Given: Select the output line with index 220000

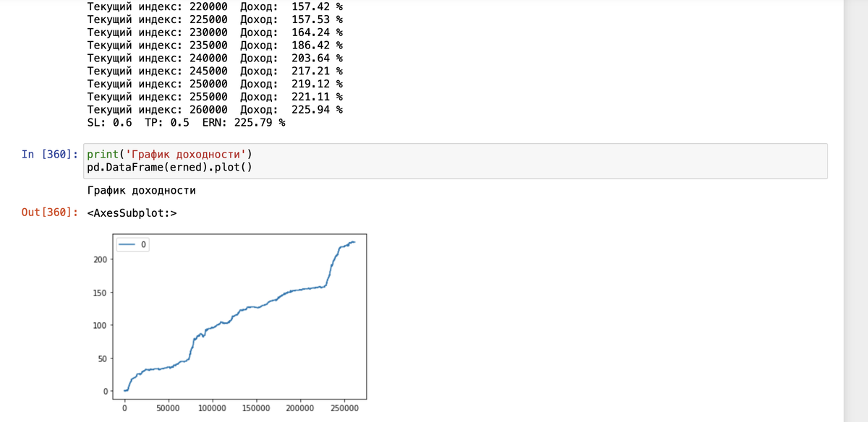Looking at the screenshot, I should (x=215, y=7).
